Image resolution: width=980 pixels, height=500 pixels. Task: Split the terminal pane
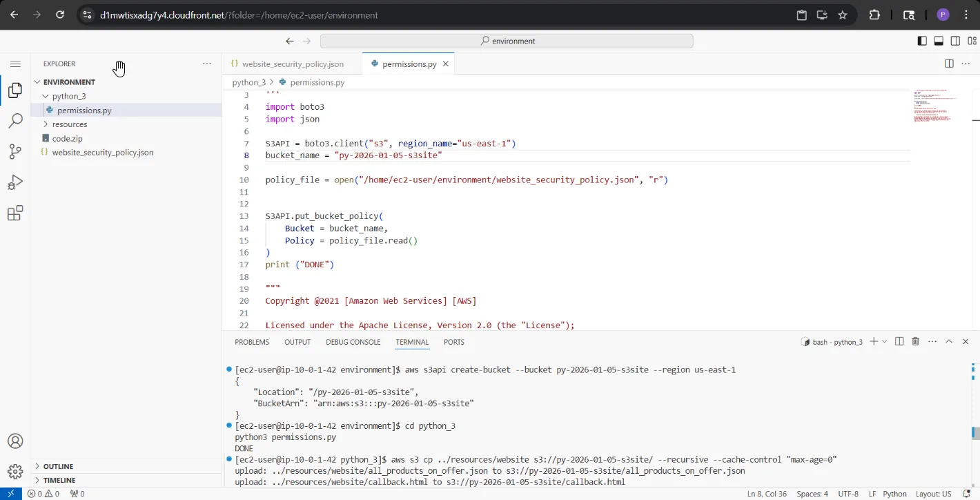(899, 341)
